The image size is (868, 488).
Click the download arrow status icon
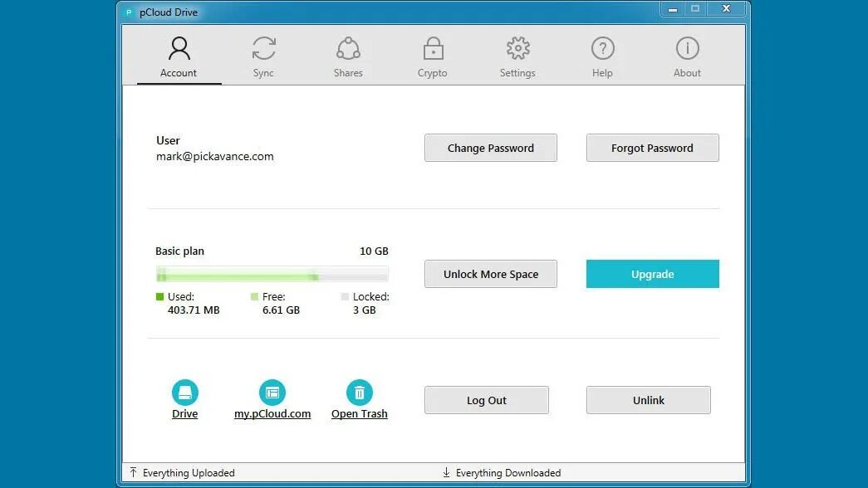[x=446, y=472]
